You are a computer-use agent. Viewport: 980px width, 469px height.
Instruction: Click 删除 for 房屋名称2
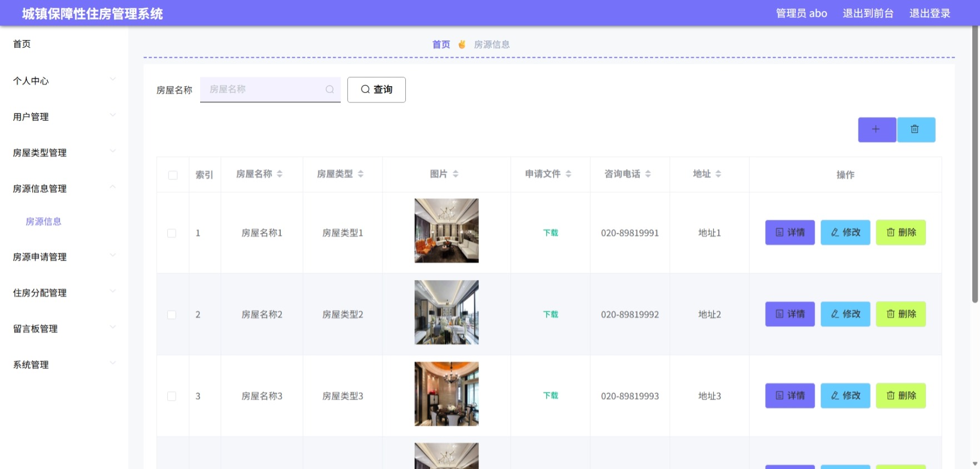click(x=901, y=314)
